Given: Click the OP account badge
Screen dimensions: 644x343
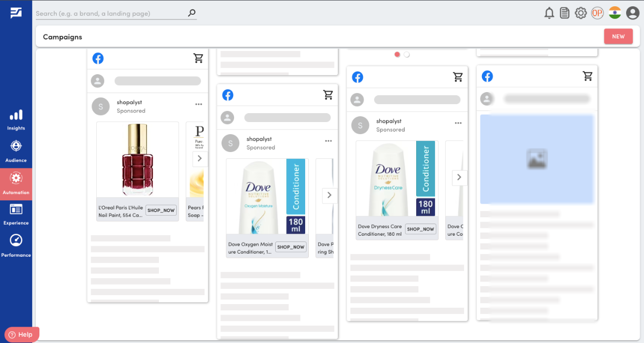Looking at the screenshot, I should pyautogui.click(x=597, y=13).
